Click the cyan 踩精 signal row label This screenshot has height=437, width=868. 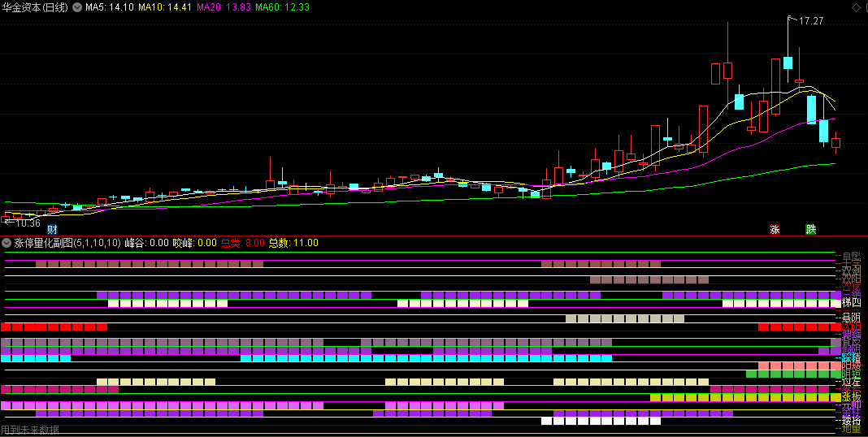click(852, 358)
